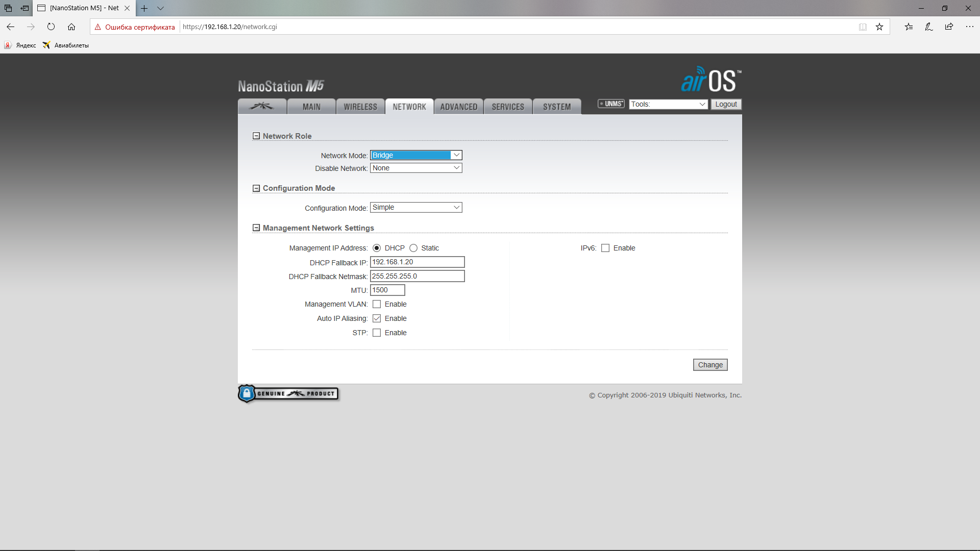This screenshot has height=551, width=980.
Task: Open the Ubiquiti logo tab
Action: pos(262,107)
